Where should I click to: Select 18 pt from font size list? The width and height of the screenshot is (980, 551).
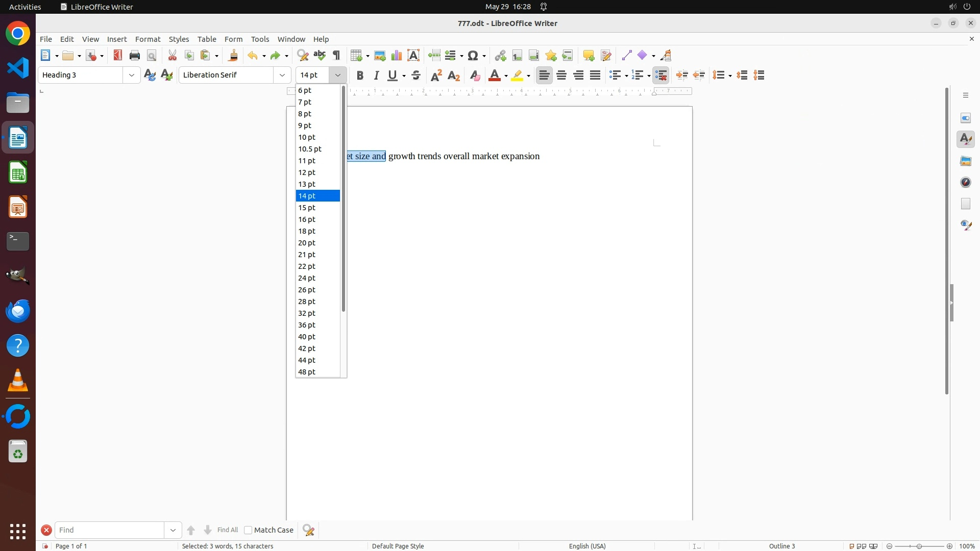307,231
